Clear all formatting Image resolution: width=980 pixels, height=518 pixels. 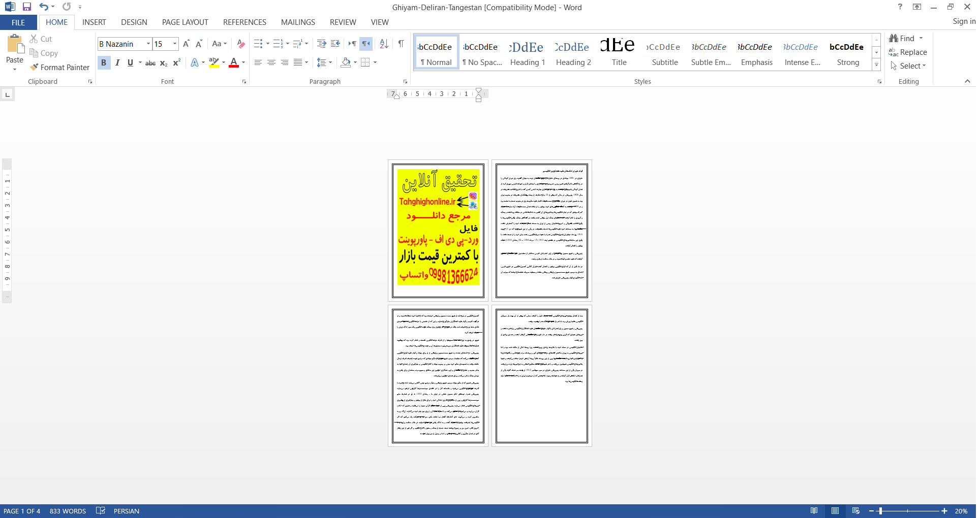coord(241,44)
